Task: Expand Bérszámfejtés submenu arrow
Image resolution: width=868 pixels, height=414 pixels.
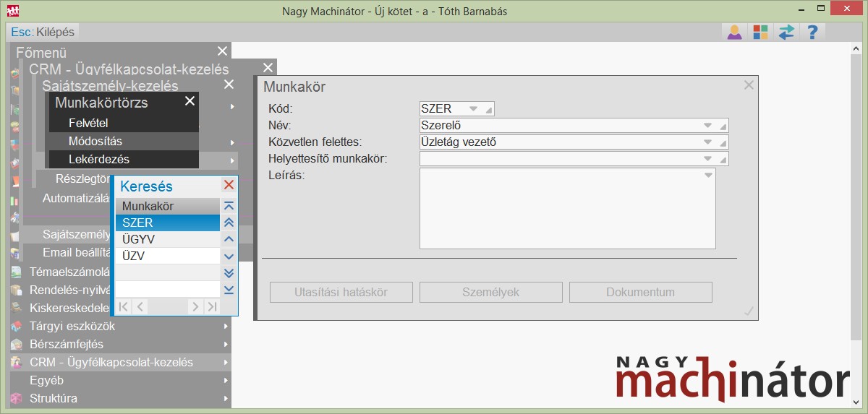Action: pyautogui.click(x=226, y=345)
